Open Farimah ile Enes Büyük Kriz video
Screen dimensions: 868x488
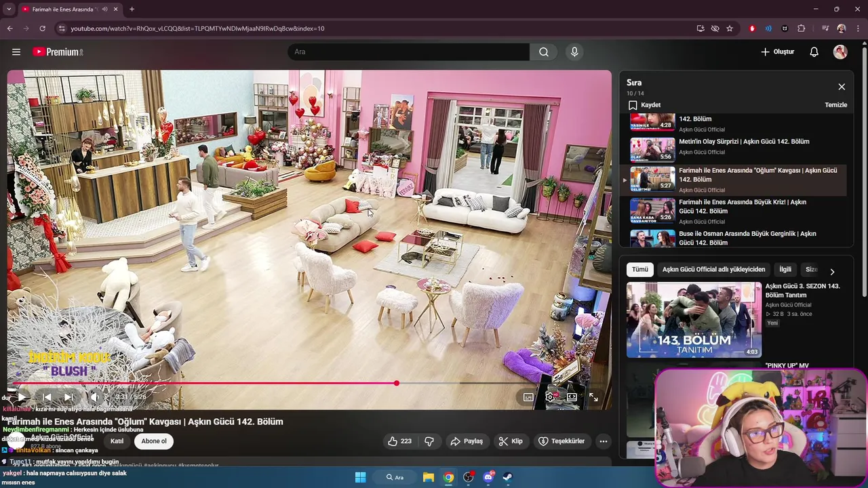(735, 211)
